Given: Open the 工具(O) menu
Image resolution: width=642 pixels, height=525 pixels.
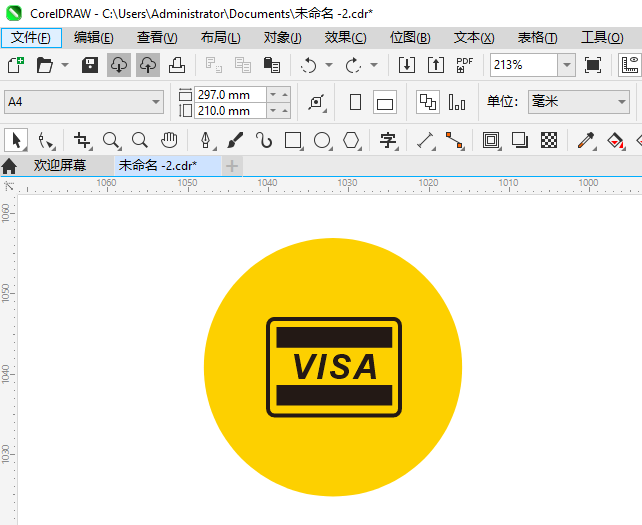Looking at the screenshot, I should click(x=602, y=38).
